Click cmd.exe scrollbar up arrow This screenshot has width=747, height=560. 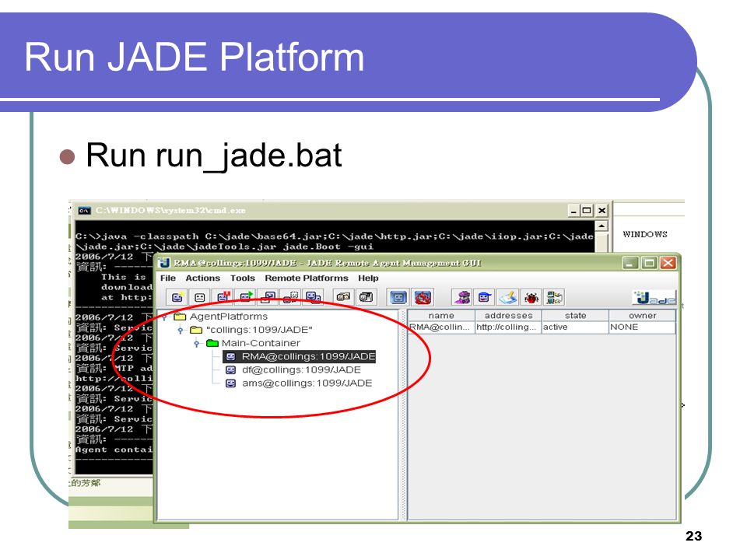coord(601,226)
